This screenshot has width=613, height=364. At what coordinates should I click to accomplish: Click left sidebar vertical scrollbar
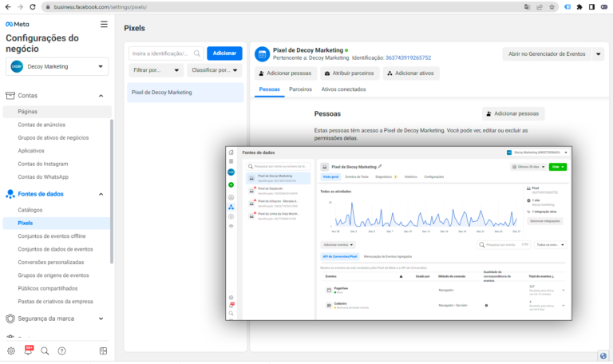112,192
